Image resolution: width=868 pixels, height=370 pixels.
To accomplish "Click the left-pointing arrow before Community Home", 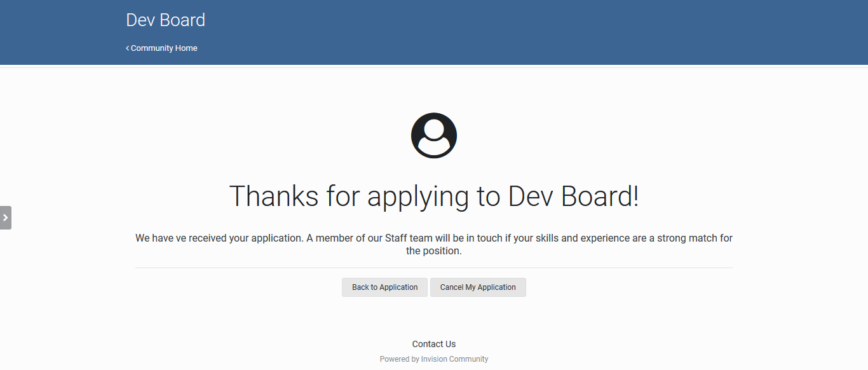I will click(x=127, y=48).
